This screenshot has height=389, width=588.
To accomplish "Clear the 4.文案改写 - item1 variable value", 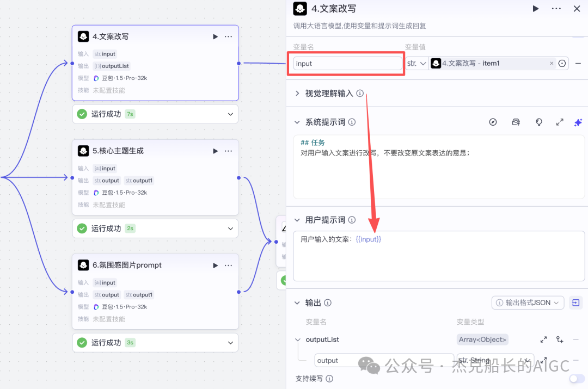I will point(551,63).
